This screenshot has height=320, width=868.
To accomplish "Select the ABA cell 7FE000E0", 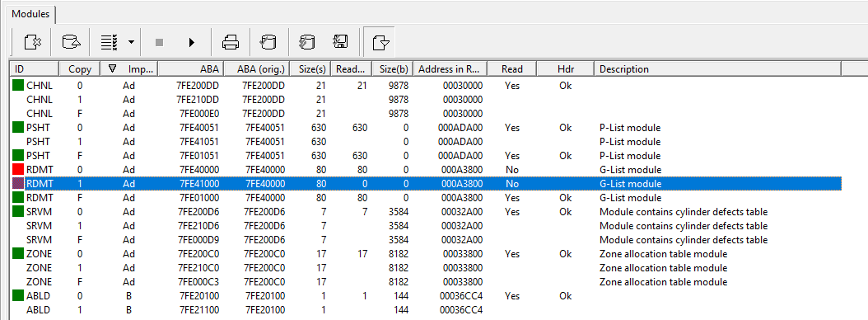I will pyautogui.click(x=199, y=114).
